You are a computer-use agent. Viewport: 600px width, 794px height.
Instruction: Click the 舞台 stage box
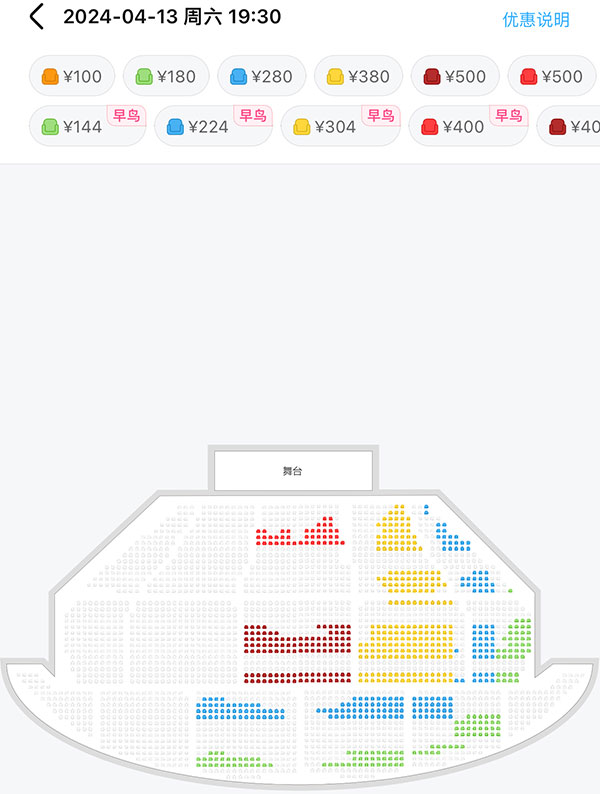coord(293,471)
